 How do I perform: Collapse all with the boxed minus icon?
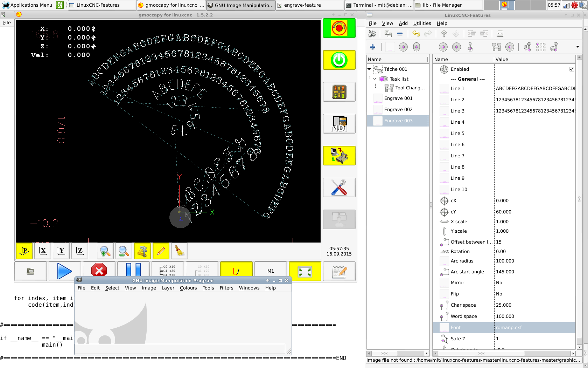tap(500, 34)
